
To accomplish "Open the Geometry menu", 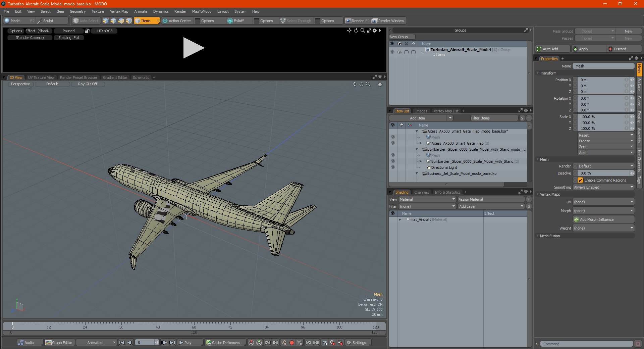I will click(x=77, y=11).
